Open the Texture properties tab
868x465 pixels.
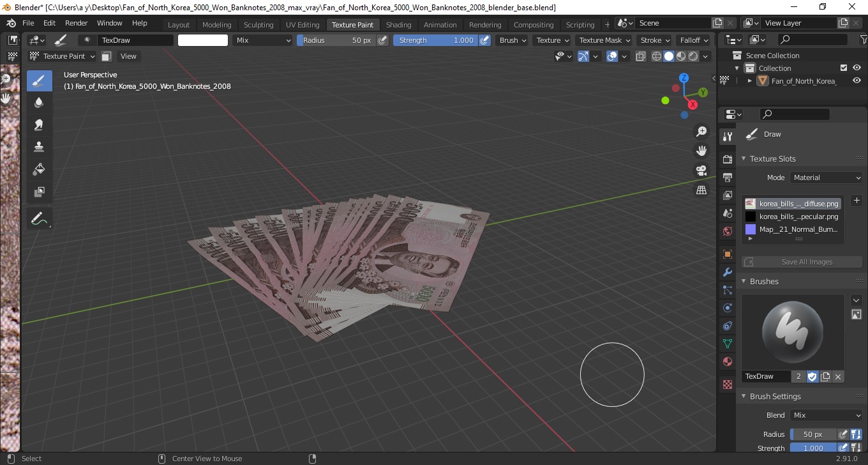point(727,385)
